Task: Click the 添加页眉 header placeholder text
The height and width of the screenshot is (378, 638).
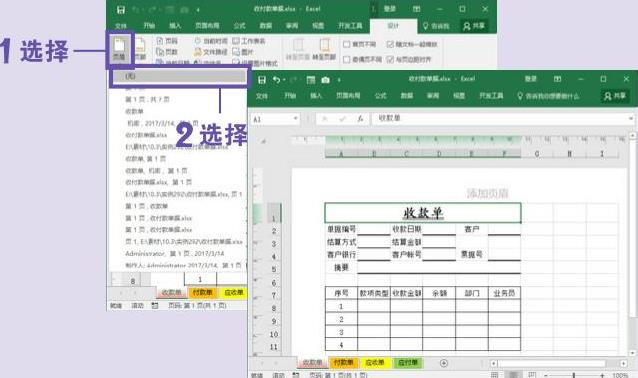Action: point(487,193)
